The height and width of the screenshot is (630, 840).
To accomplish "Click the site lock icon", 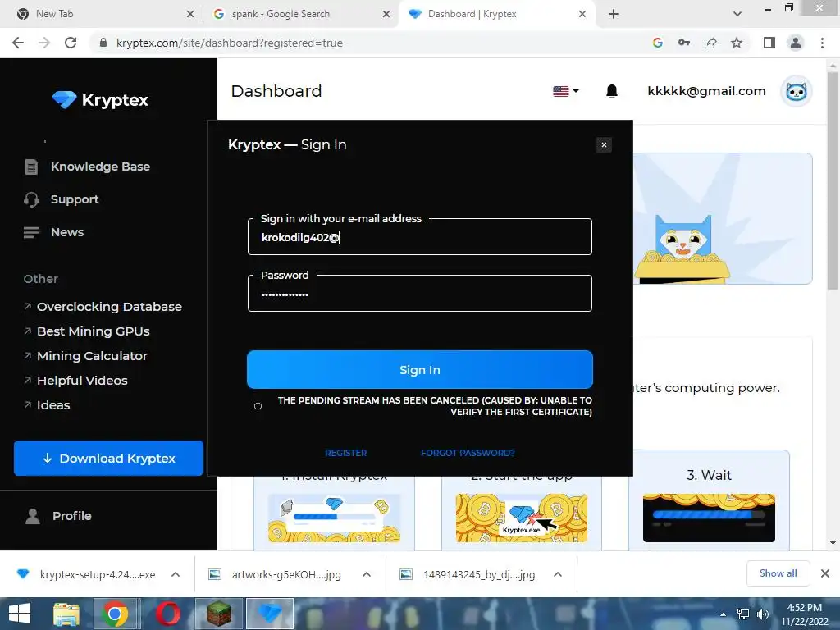I will 103,43.
